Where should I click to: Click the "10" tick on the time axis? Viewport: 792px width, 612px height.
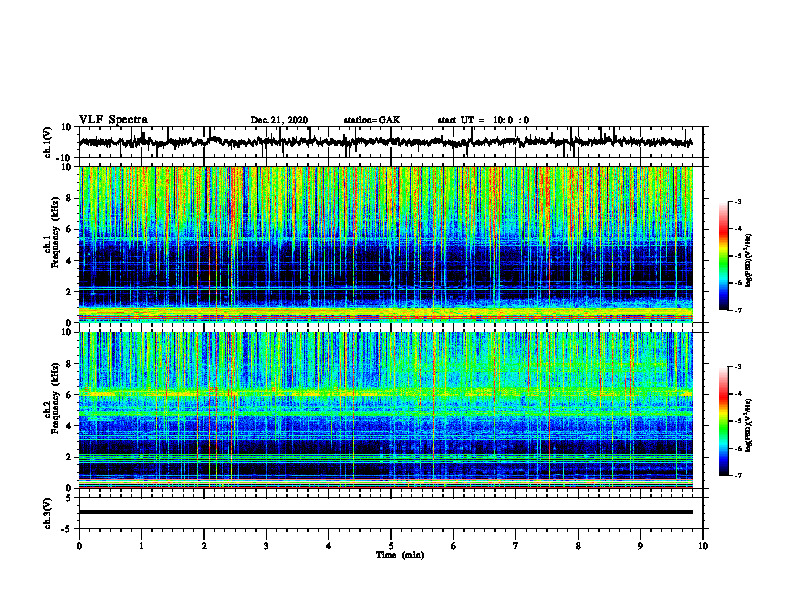703,546
